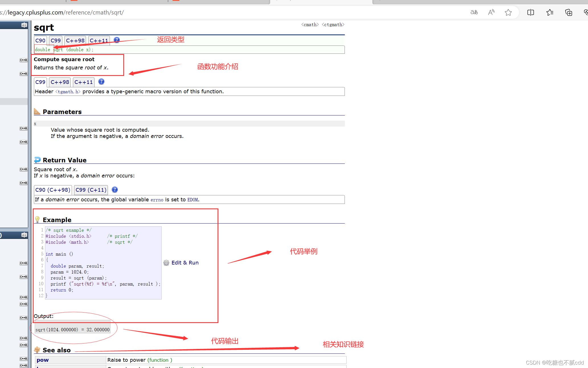Open the browser translate icon
588x368 pixels.
tap(474, 12)
